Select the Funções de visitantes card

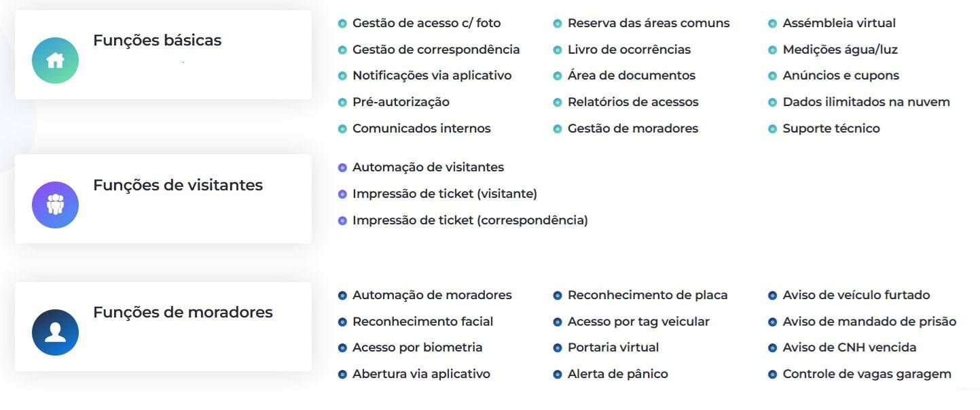[x=163, y=199]
